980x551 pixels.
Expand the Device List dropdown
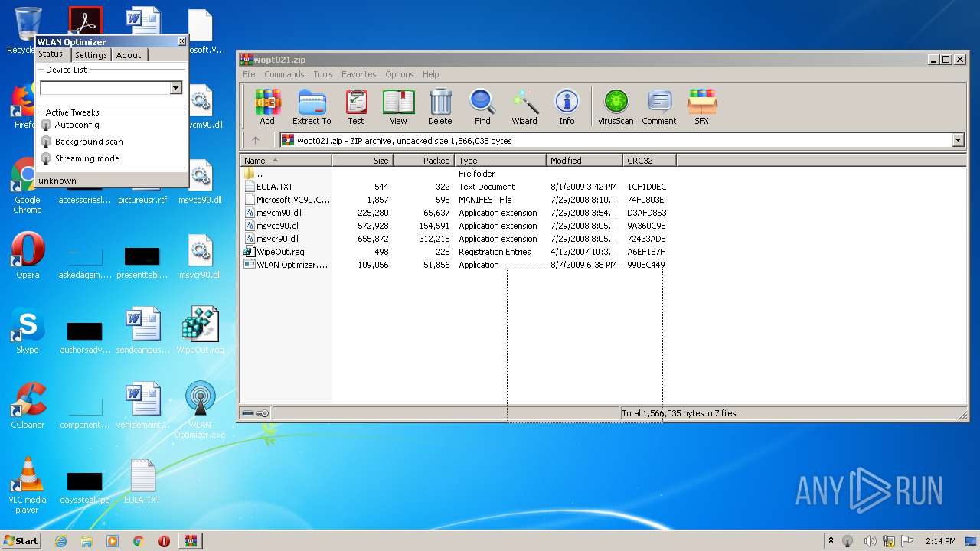coord(176,88)
